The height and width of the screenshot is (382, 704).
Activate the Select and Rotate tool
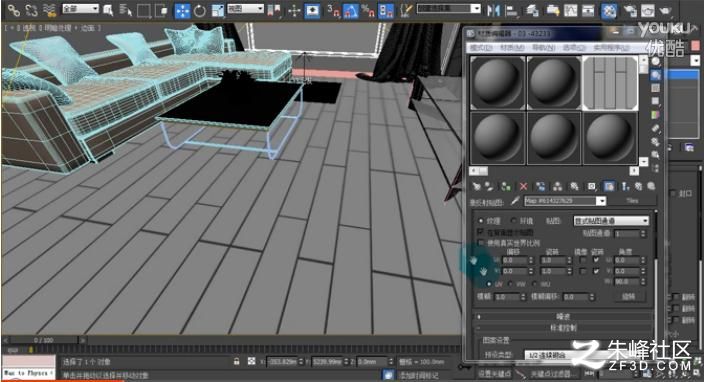tap(200, 11)
